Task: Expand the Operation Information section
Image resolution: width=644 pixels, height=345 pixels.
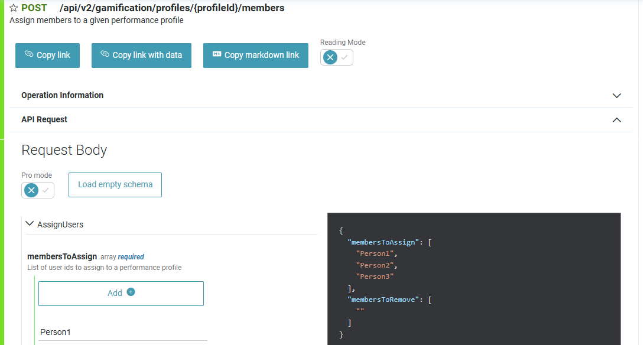Action: (617, 96)
